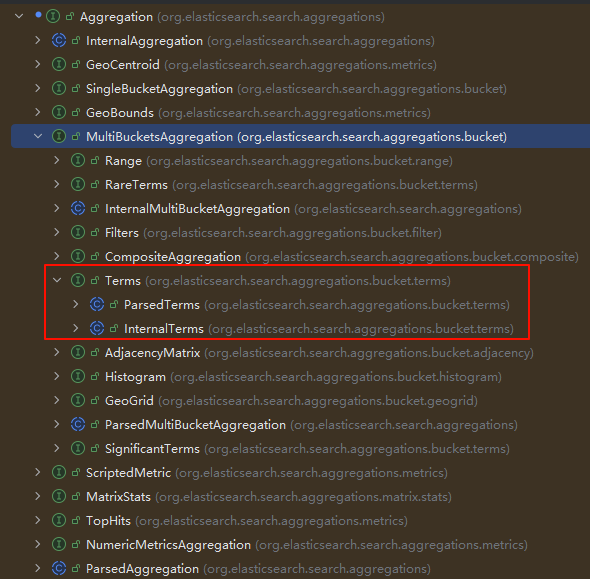Click the interface icon beside RareTerms

78,184
